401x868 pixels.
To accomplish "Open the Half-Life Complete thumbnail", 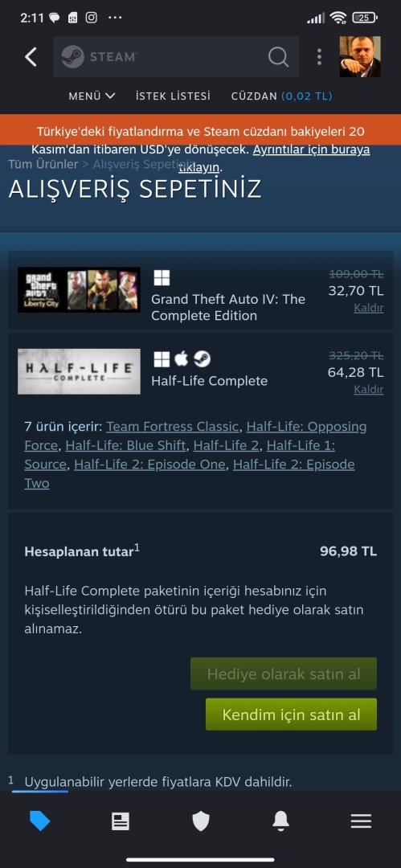I will (80, 371).
